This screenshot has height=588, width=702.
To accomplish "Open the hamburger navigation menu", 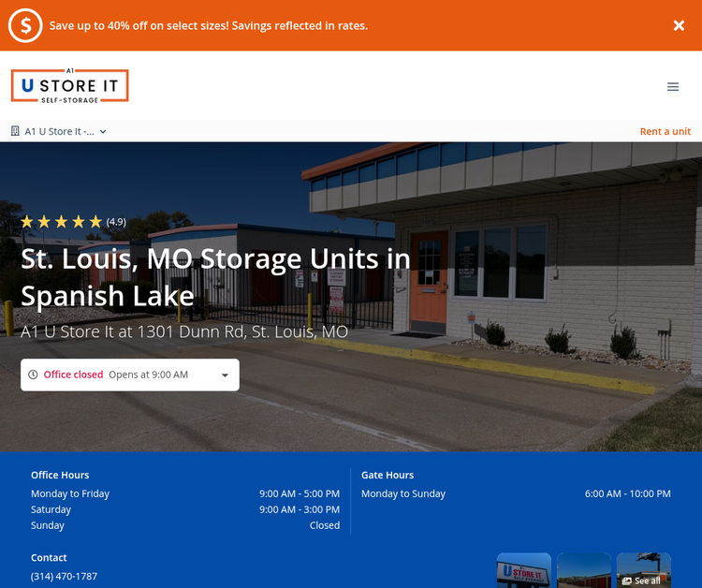I will (673, 87).
